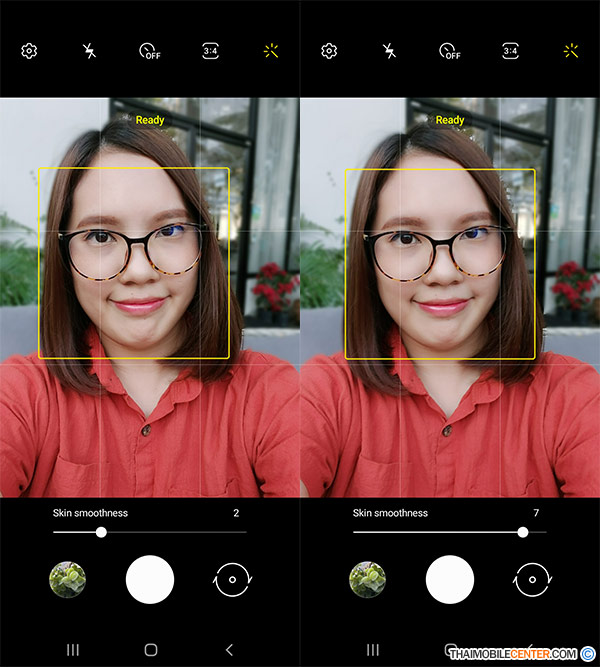
Task: Tap timer OFF icon in right screen
Action: (450, 51)
